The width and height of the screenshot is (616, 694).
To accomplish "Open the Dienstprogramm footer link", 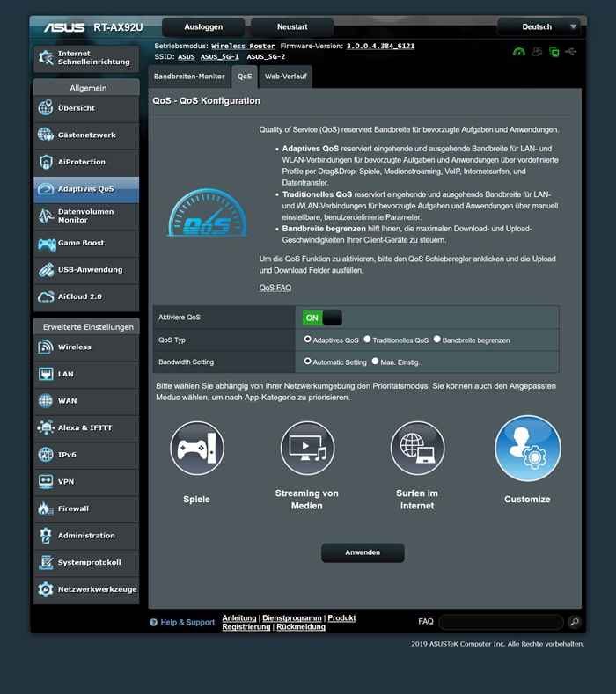I will tap(292, 617).
